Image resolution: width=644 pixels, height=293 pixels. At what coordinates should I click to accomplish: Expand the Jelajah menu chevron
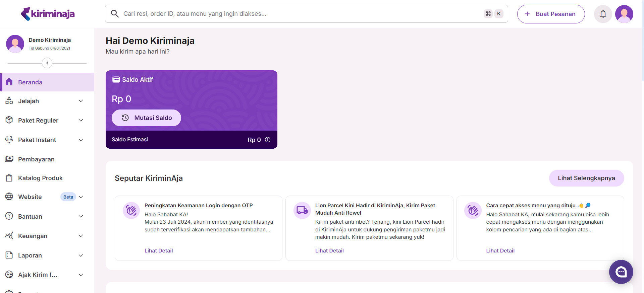point(81,101)
